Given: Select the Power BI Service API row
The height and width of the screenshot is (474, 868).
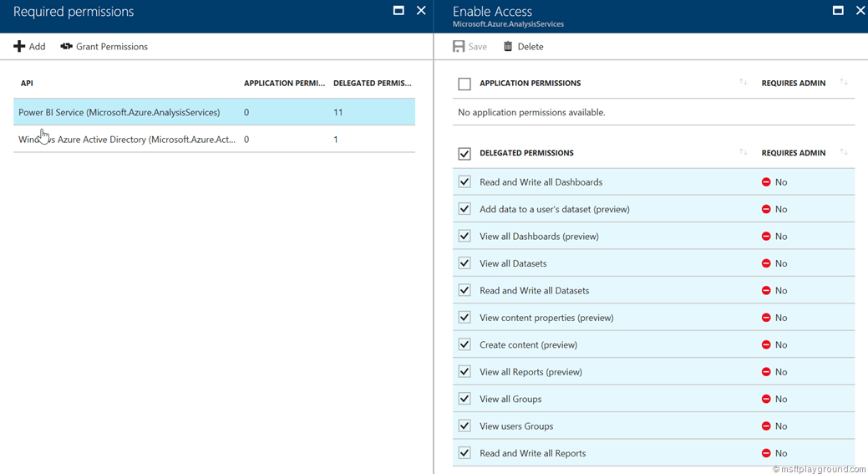Looking at the screenshot, I should [214, 112].
